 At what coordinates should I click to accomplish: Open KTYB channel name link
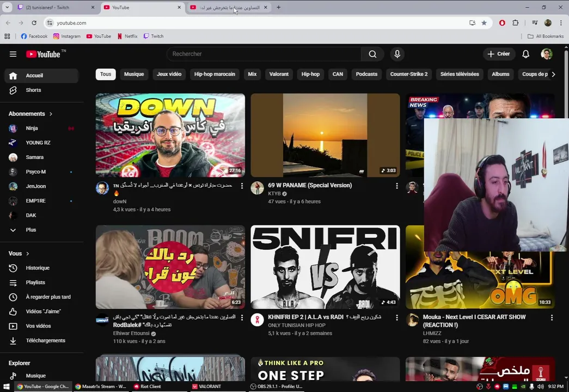(x=274, y=194)
